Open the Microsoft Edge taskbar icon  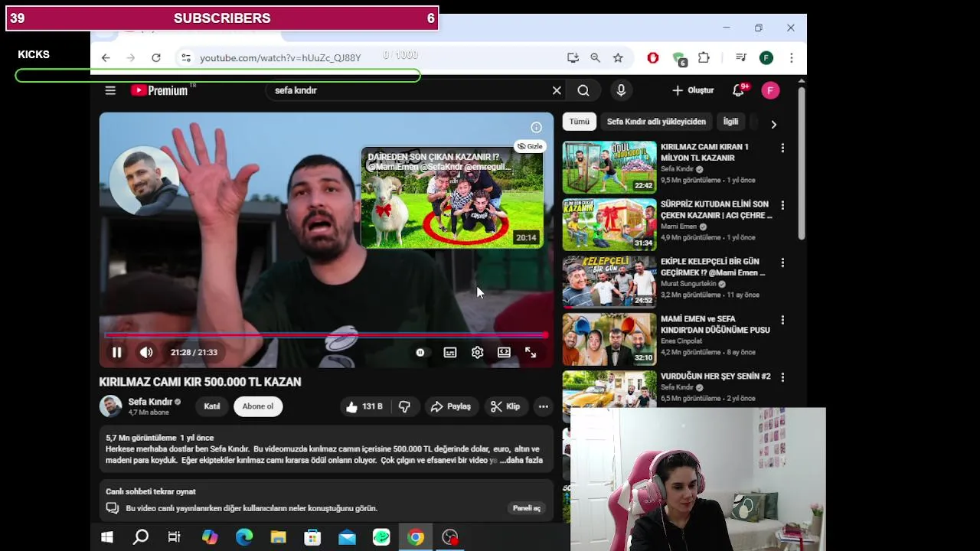tap(244, 537)
